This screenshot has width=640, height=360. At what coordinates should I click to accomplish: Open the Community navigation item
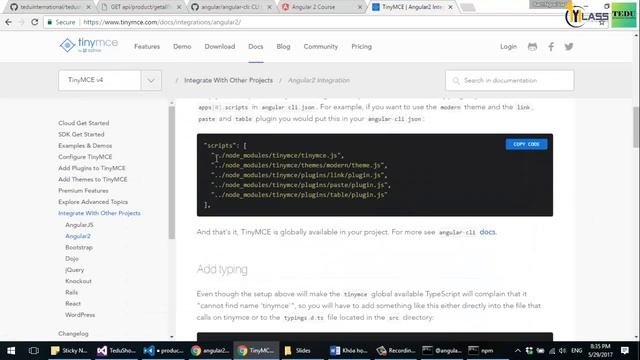(321, 47)
